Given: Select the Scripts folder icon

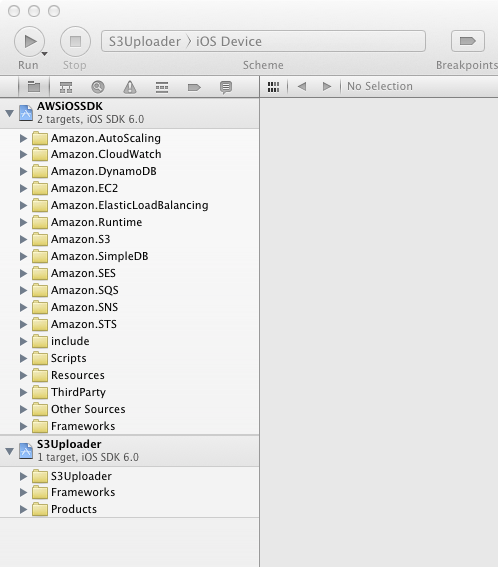Looking at the screenshot, I should [x=40, y=358].
